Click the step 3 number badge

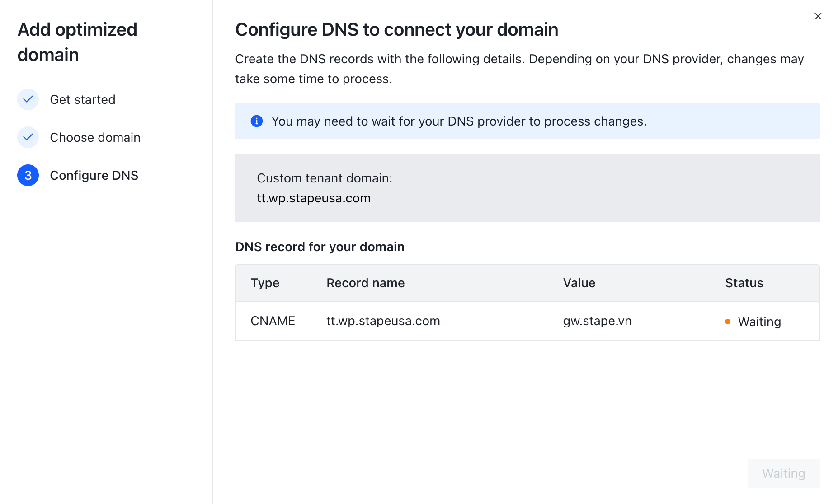pyautogui.click(x=28, y=175)
